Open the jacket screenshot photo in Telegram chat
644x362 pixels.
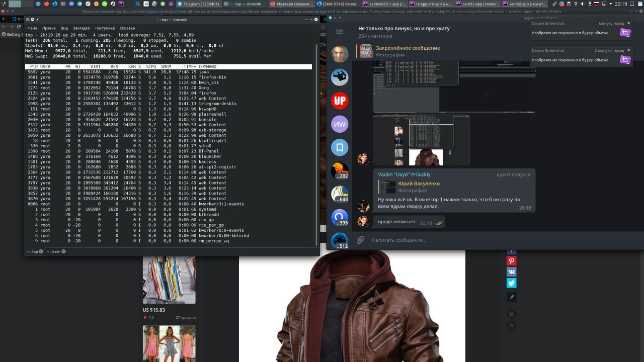422,140
